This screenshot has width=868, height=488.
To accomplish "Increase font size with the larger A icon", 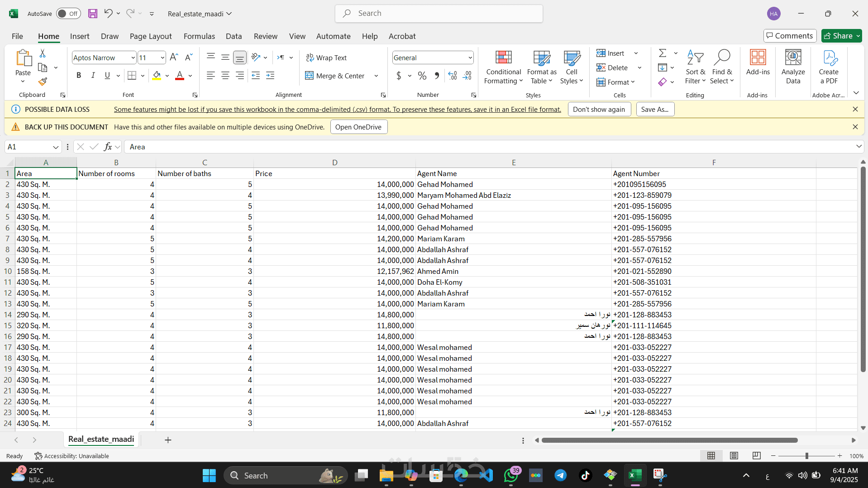I will click(174, 57).
